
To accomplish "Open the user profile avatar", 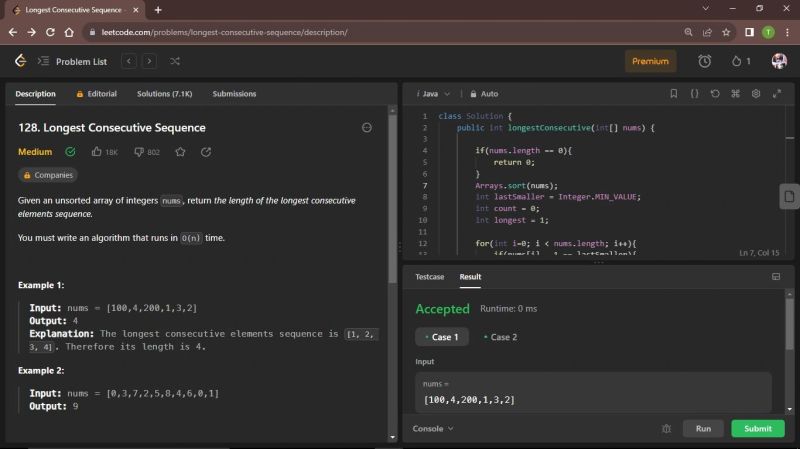I will click(x=779, y=61).
